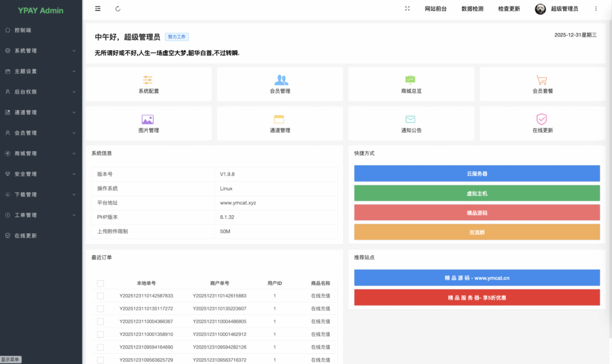Go to 控制端 in the sidebar
This screenshot has width=612, height=364.
pos(23,30)
